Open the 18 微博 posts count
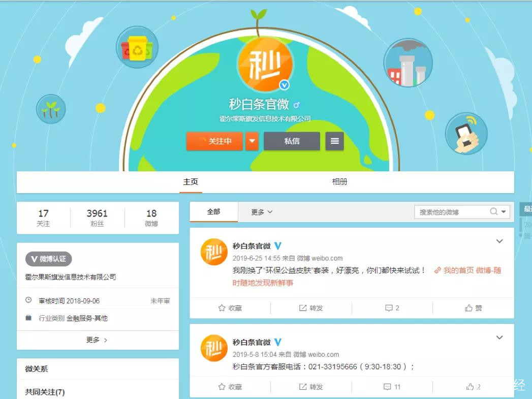 pyautogui.click(x=151, y=218)
